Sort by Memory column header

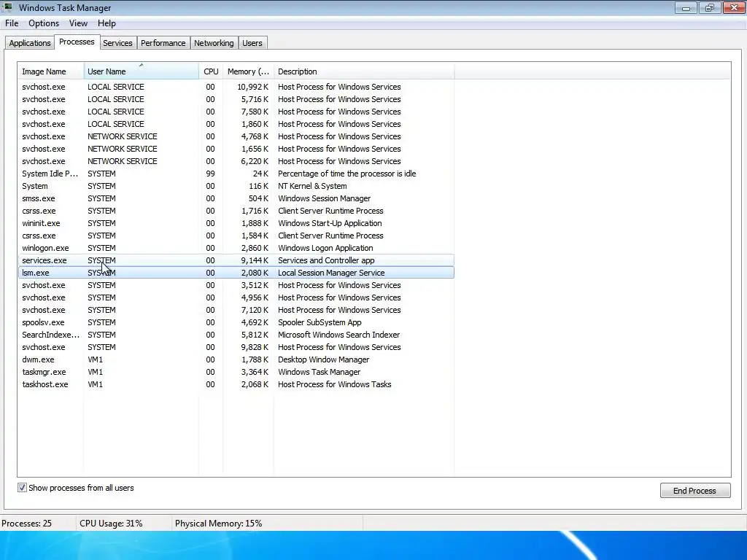248,71
